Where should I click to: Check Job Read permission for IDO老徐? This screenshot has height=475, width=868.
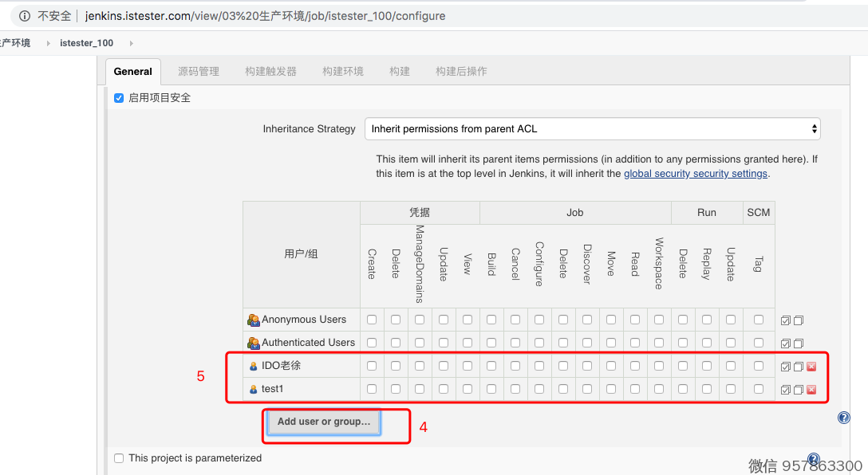[x=635, y=366]
